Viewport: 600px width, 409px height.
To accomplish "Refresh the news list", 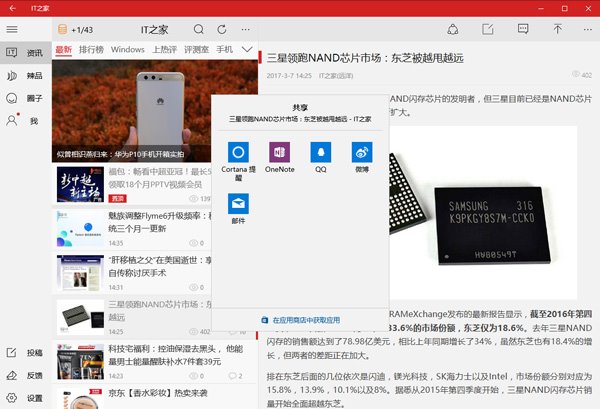I will coord(222,29).
